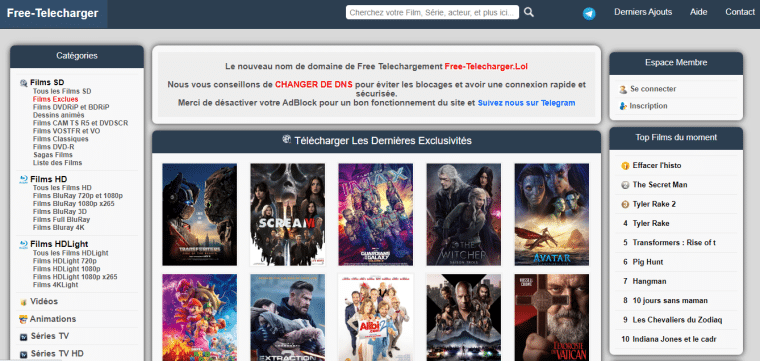Open Sagas Films category
The image size is (760, 361).
pyautogui.click(x=53, y=155)
